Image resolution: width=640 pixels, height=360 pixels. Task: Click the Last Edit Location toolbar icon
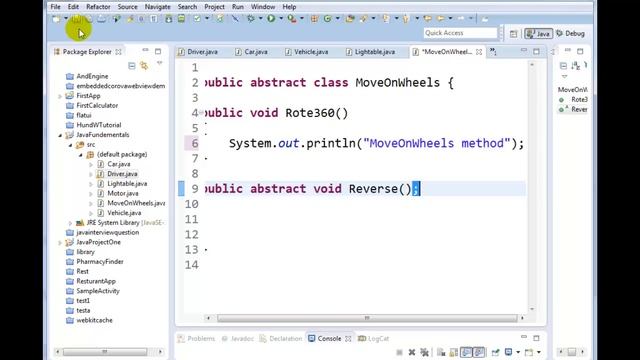point(427,18)
